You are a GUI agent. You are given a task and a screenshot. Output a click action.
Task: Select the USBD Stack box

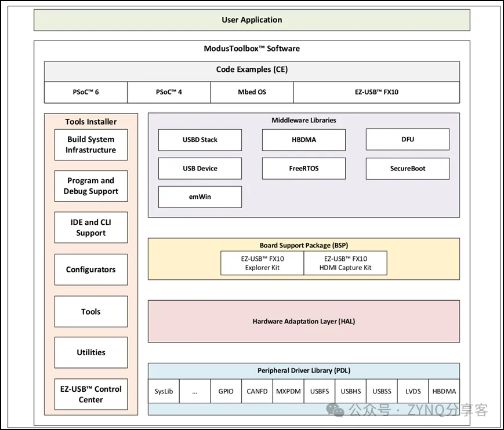[200, 140]
